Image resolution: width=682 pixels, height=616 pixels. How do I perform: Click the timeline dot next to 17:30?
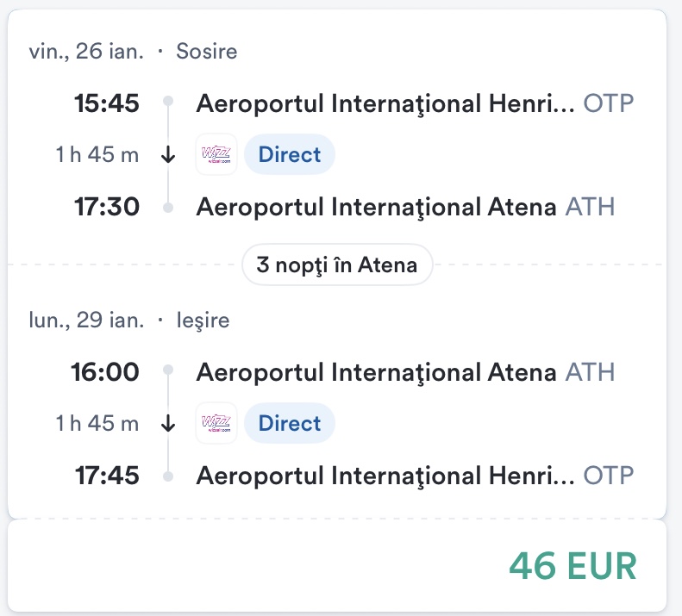pyautogui.click(x=169, y=207)
